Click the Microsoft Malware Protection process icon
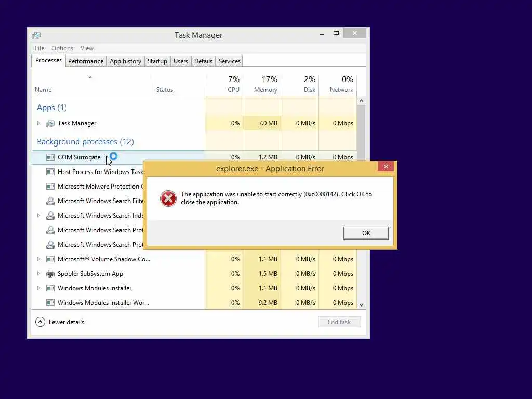The image size is (532, 399). [x=50, y=187]
